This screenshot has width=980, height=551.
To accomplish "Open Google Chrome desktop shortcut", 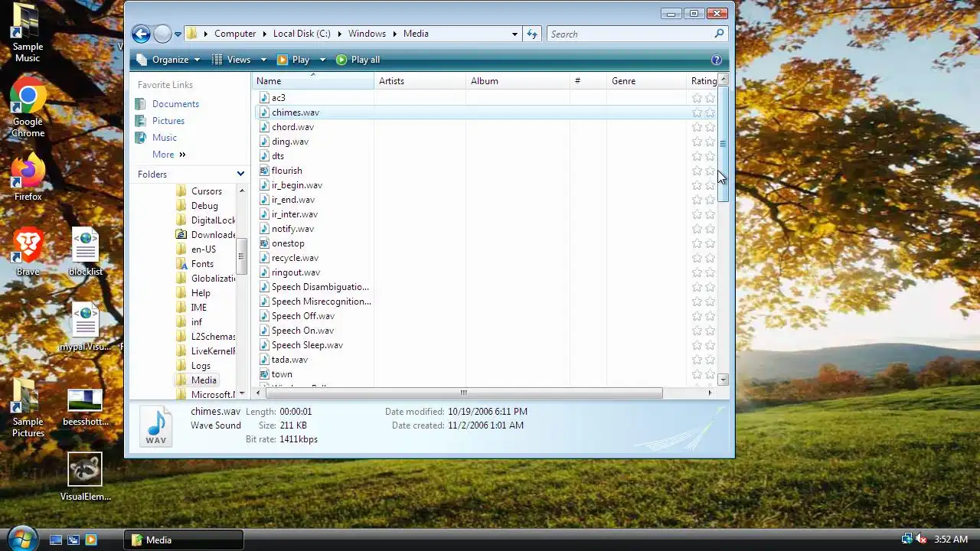I will pyautogui.click(x=28, y=107).
